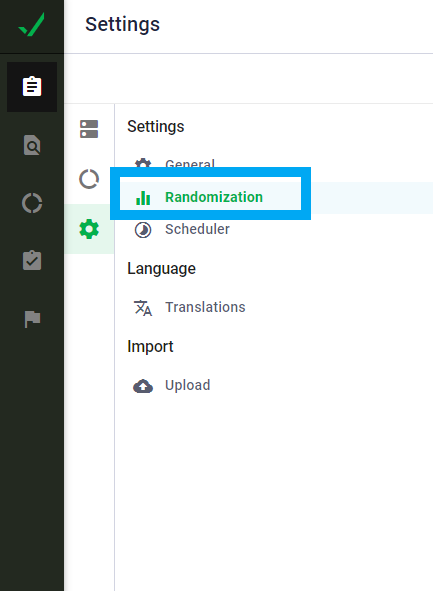Open the clipboard checkmark icon in sidebar

tap(32, 260)
